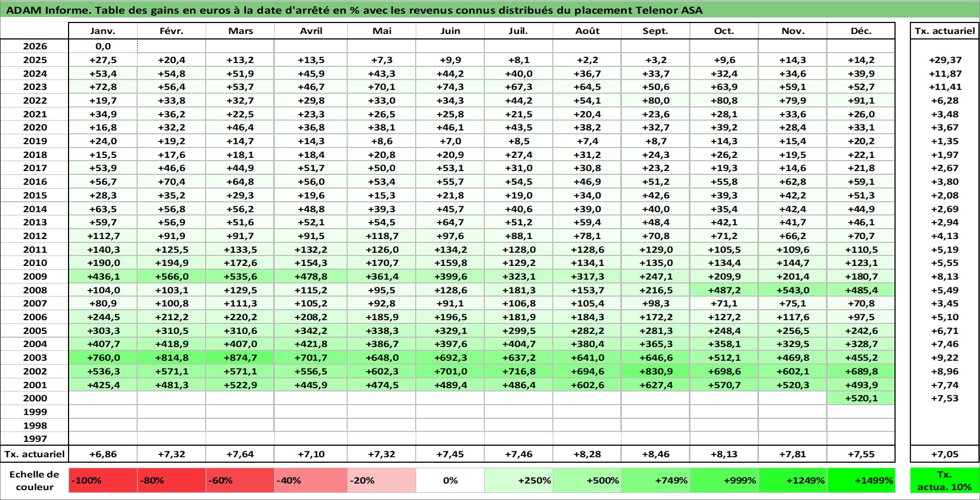Click the +566,0 cell in 2009 row
980x500 pixels.
pyautogui.click(x=172, y=277)
